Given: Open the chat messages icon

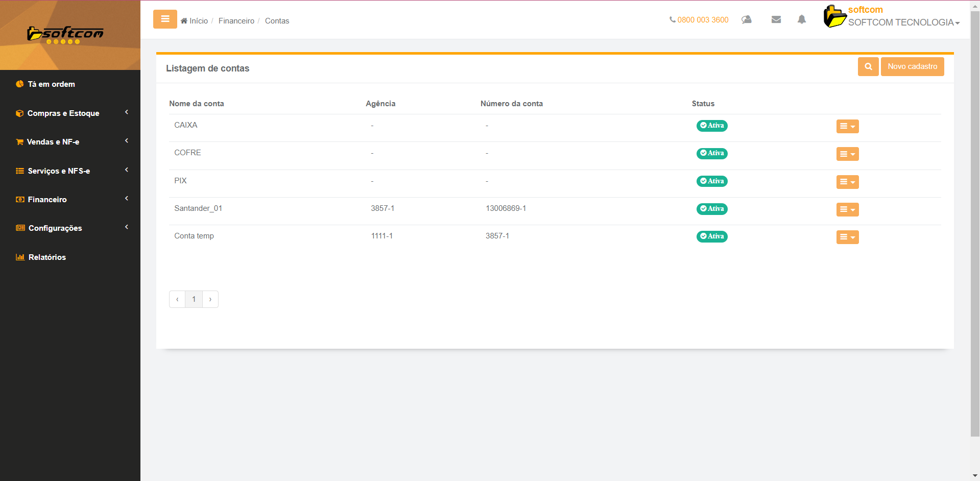Looking at the screenshot, I should point(747,20).
